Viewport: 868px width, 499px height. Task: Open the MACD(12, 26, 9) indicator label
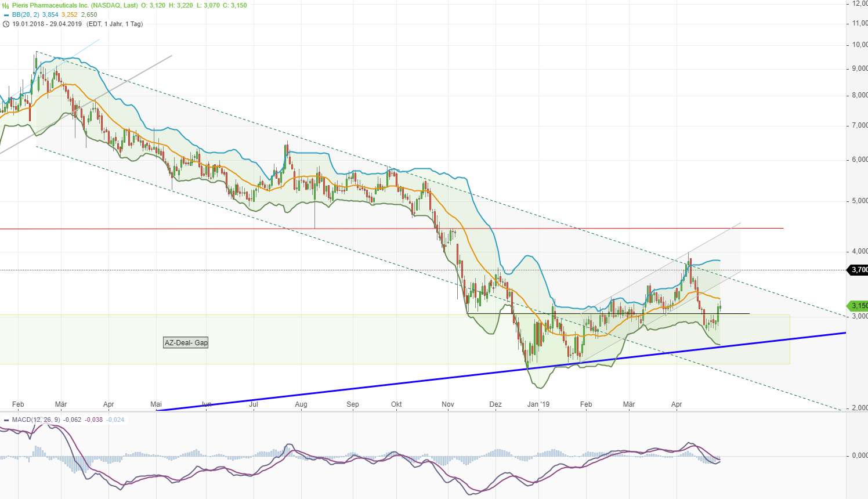[x=36, y=420]
